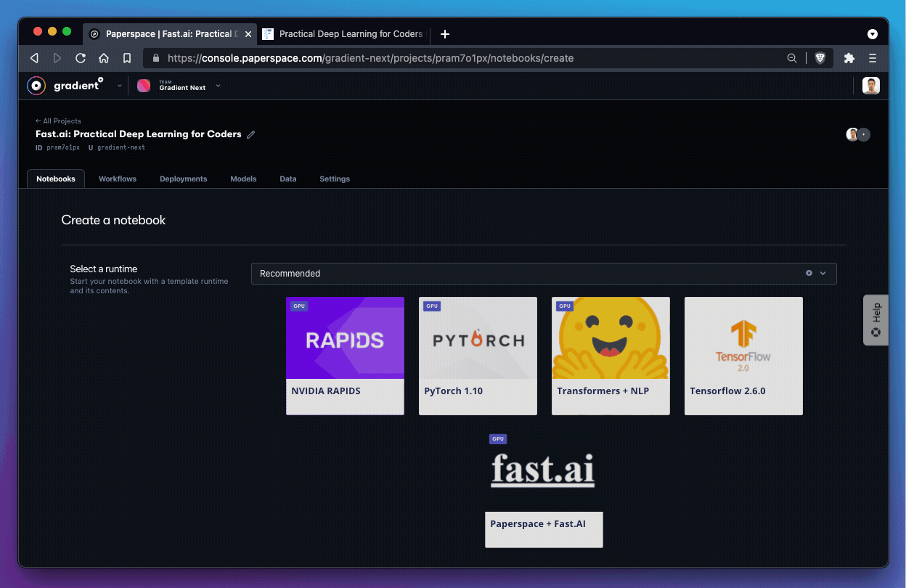
Task: Select the Transformers + NLP runtime card
Action: (611, 356)
